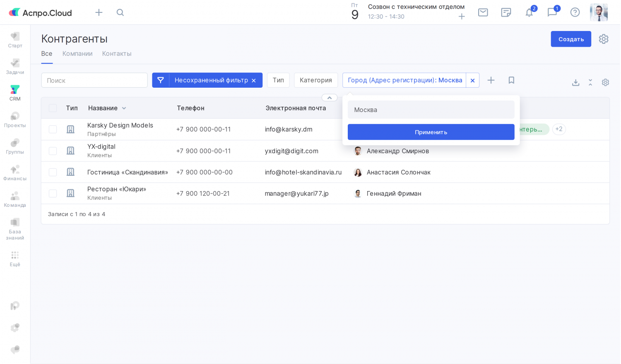Open the Категория filter dropdown

(315, 80)
